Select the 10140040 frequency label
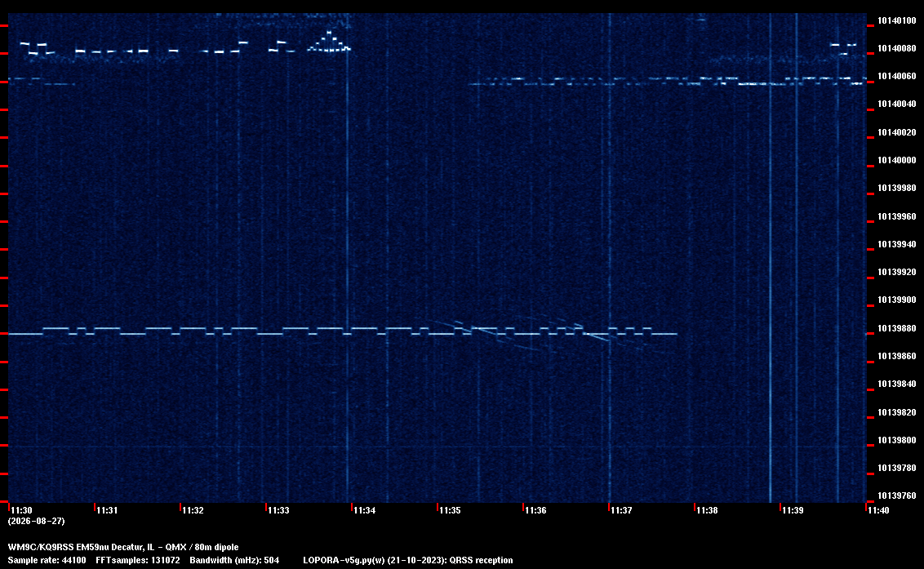The width and height of the screenshot is (924, 569). click(x=897, y=104)
